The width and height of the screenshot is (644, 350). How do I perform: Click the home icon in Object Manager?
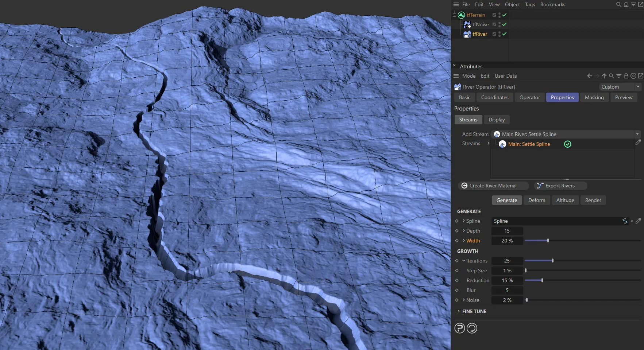(x=626, y=4)
